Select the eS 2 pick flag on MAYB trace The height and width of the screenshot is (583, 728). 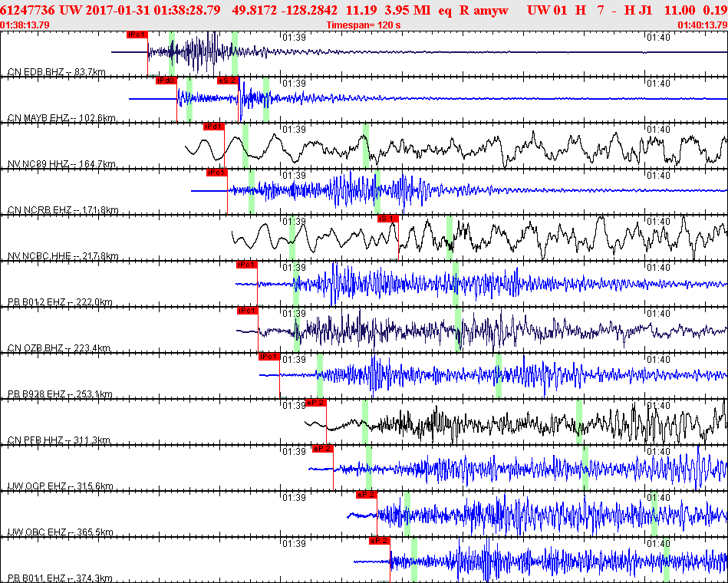coord(228,81)
